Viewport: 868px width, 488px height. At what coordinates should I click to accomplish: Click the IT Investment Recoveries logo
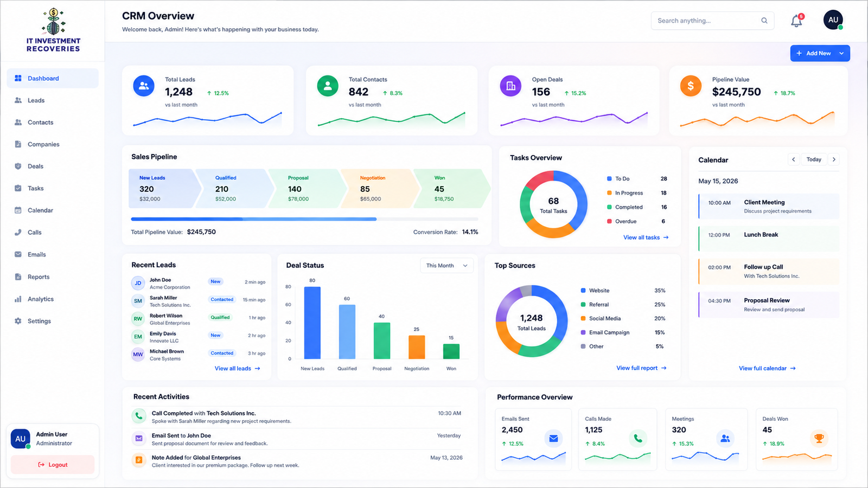click(x=53, y=30)
